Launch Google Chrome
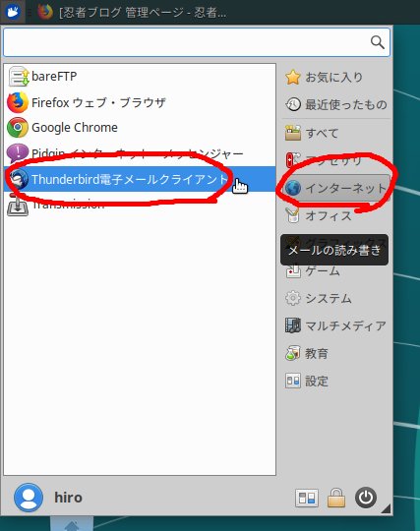This screenshot has height=531, width=420. coord(140,128)
